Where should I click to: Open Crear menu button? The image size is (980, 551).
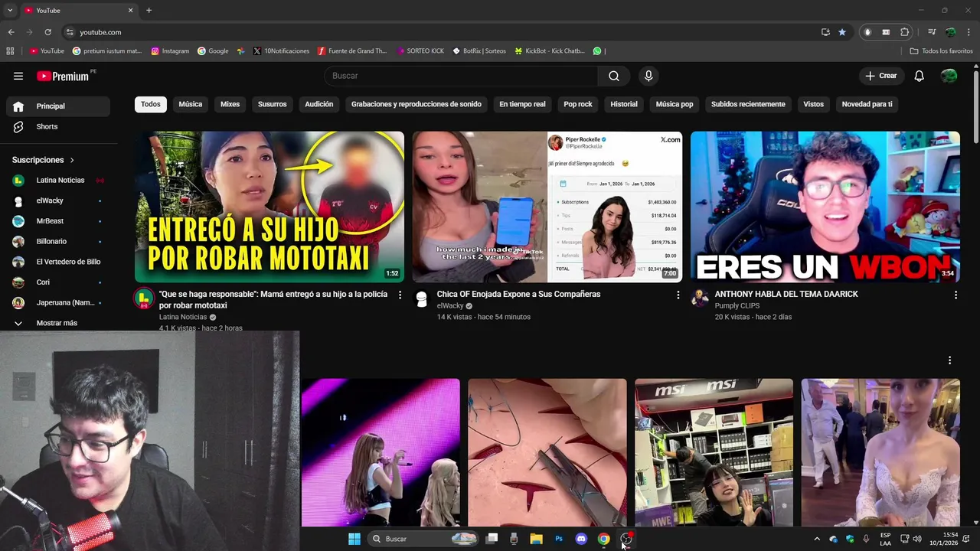pyautogui.click(x=881, y=76)
